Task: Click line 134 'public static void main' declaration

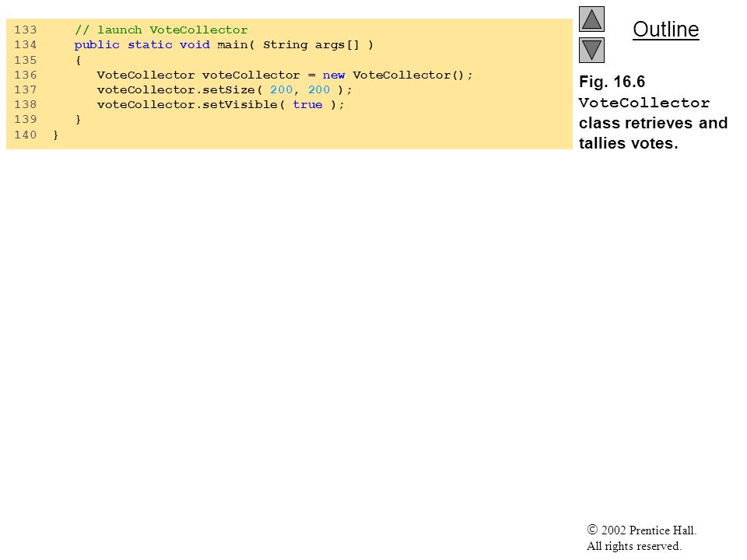Action: click(x=223, y=45)
